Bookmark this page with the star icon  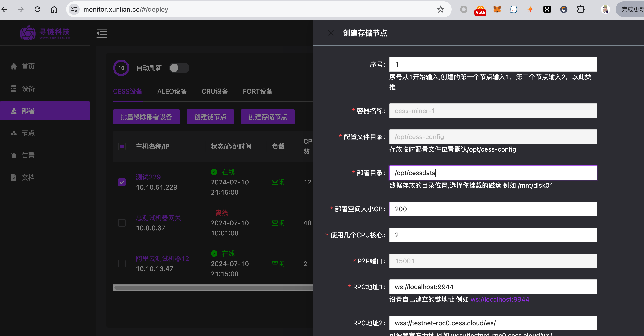440,10
